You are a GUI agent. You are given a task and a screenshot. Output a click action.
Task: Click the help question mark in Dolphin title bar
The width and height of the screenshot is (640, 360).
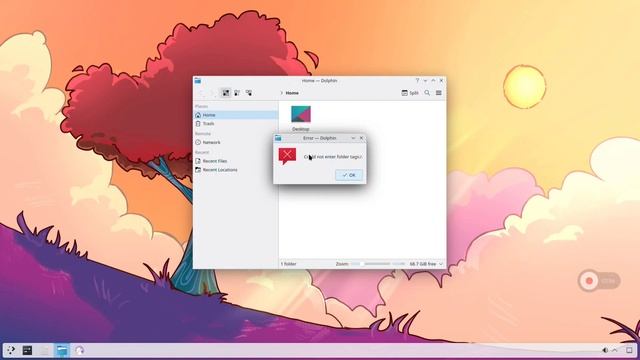[x=417, y=81]
